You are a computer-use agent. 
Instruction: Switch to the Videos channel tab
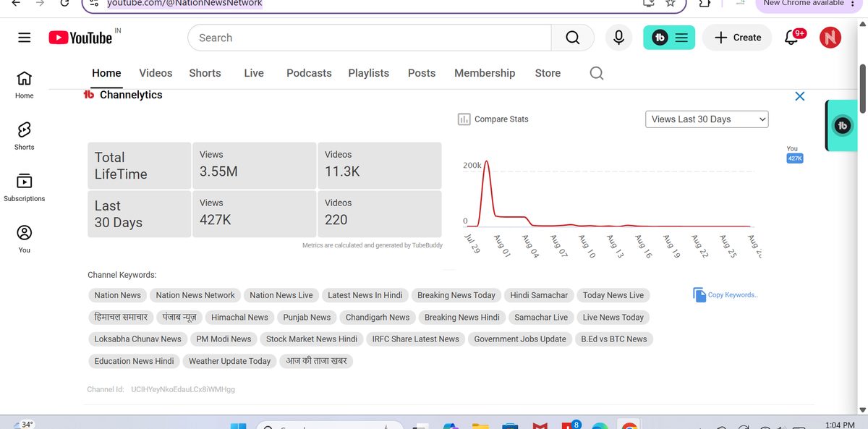[x=156, y=73]
